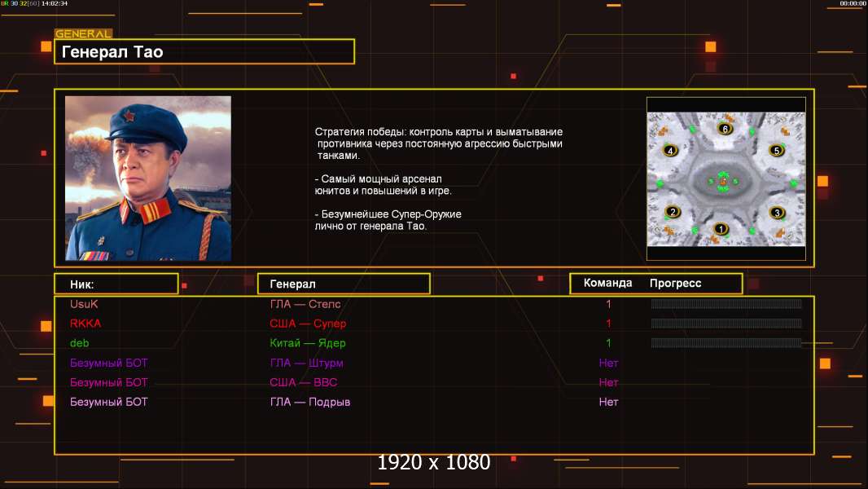Image resolution: width=868 pixels, height=489 pixels.
Task: Select the Безумный БОТ with ГЛА — Штурм
Action: point(108,363)
